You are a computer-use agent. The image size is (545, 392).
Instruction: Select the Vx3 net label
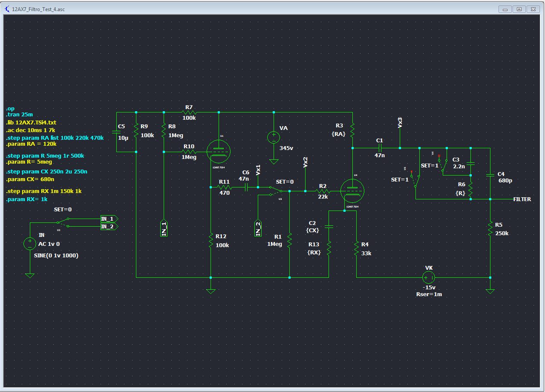pos(400,123)
